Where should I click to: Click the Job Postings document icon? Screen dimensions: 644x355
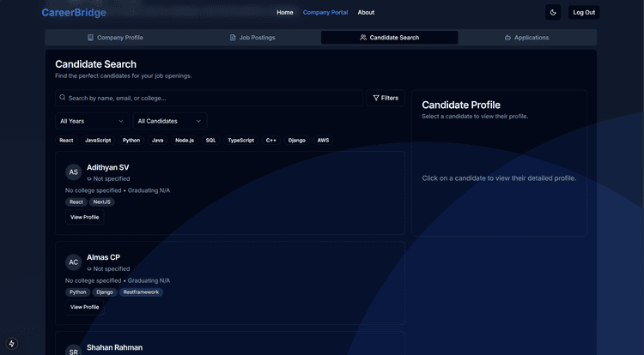click(233, 38)
